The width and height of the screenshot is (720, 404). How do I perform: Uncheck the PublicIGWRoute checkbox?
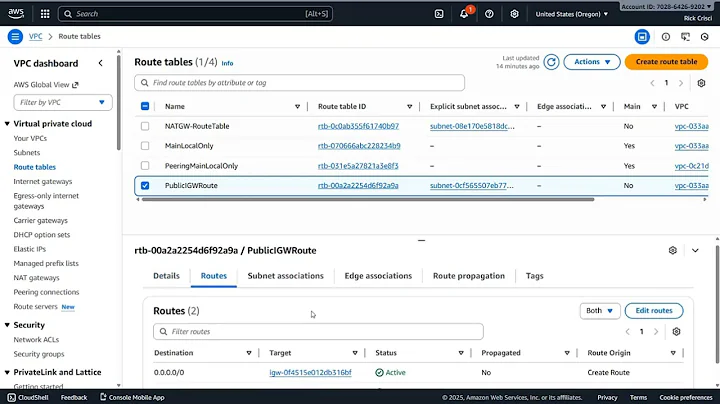tap(145, 185)
